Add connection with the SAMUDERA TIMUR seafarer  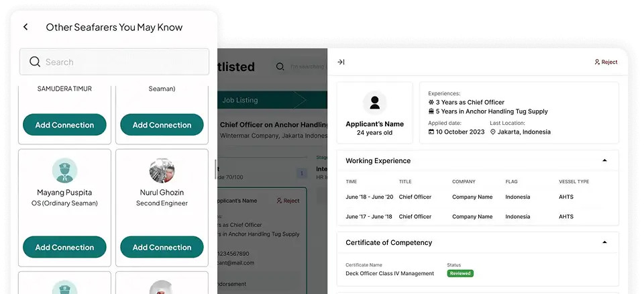coord(64,125)
